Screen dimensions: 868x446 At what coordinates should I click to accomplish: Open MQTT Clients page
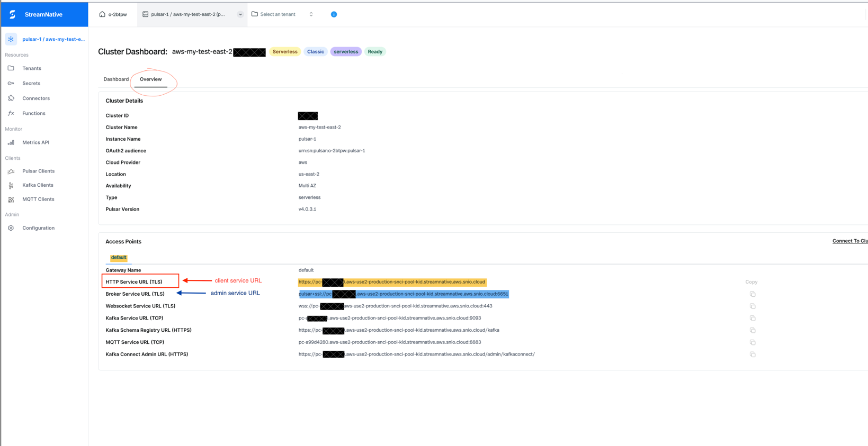click(38, 199)
